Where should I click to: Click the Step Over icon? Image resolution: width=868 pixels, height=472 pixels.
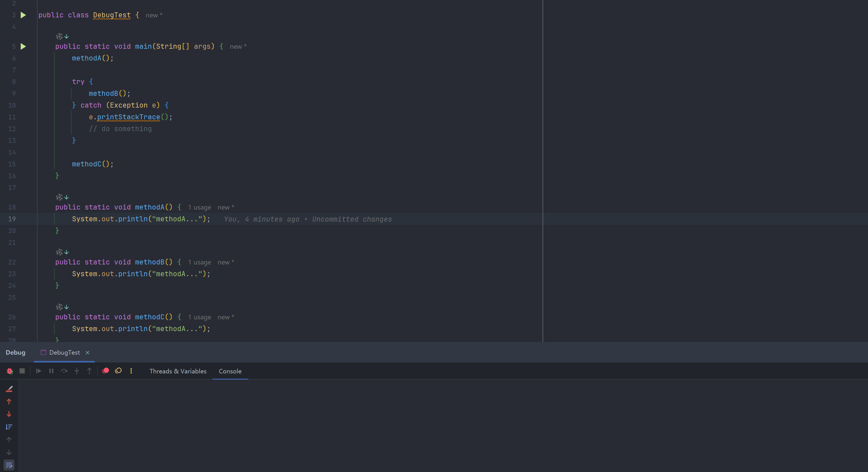(64, 371)
